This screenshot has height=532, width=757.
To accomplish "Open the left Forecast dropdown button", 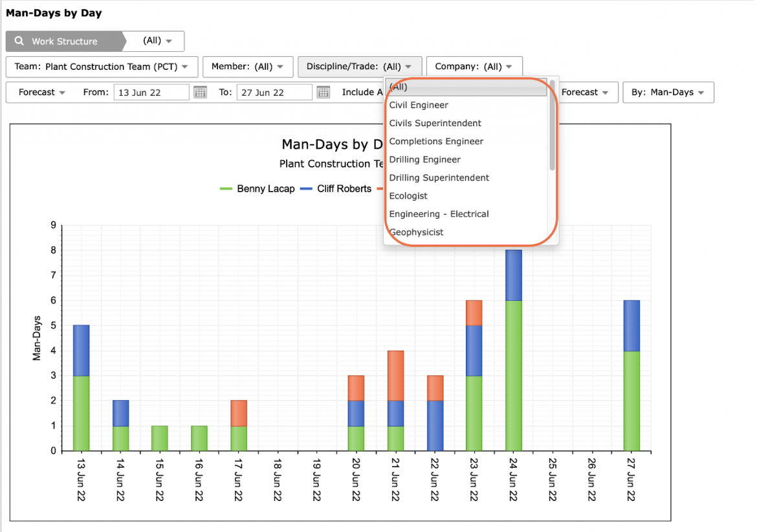I will [41, 92].
